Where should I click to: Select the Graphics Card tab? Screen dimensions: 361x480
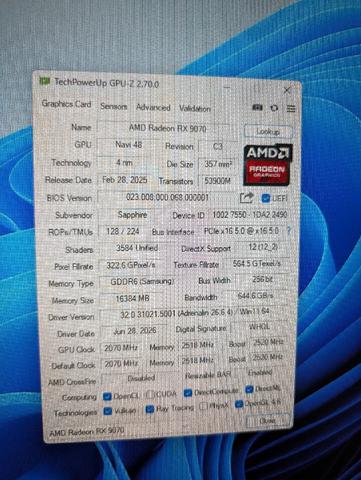66,104
